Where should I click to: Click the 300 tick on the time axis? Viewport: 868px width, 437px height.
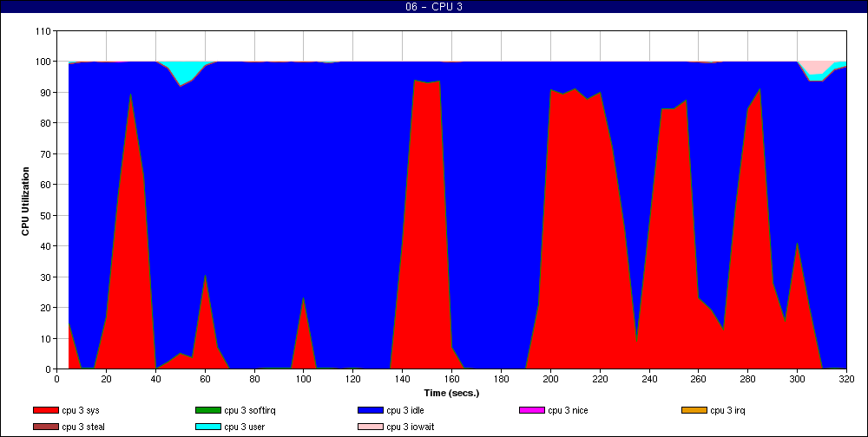coord(797,379)
